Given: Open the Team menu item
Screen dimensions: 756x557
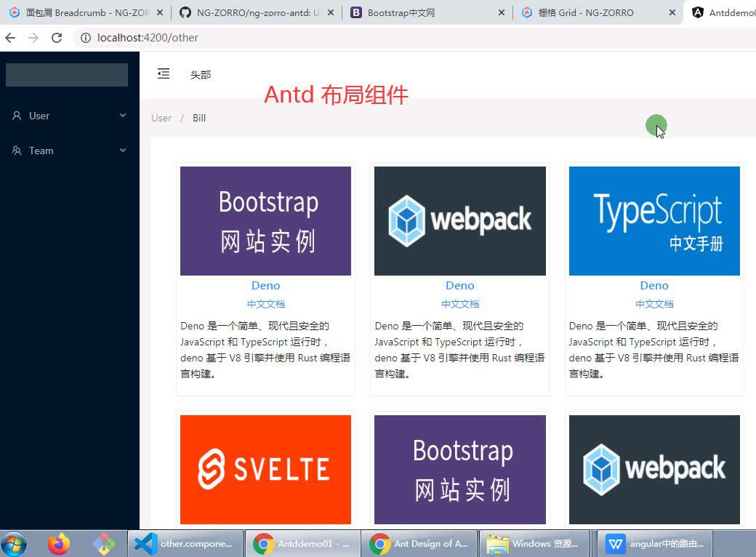Looking at the screenshot, I should 70,151.
